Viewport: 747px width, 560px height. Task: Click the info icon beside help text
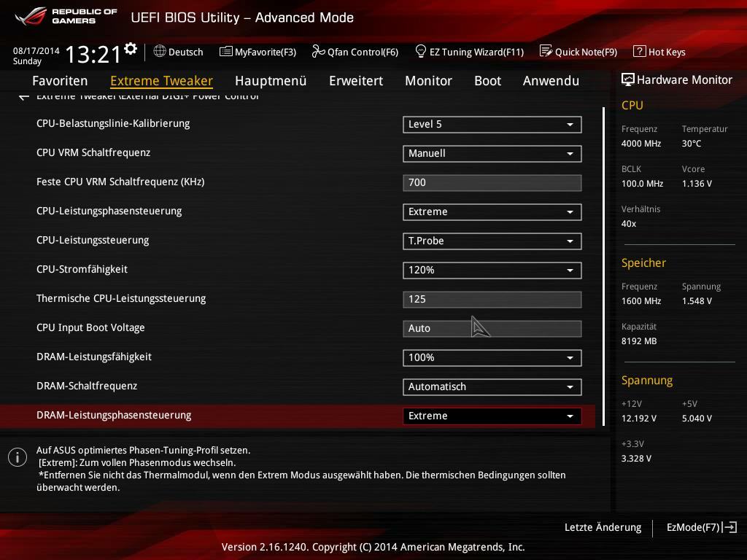tap(18, 458)
